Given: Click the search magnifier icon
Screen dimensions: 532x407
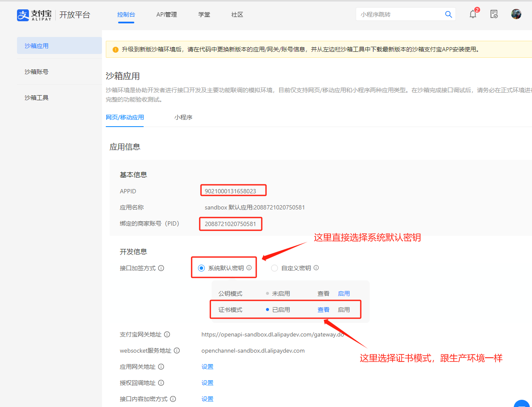Looking at the screenshot, I should click(x=448, y=14).
